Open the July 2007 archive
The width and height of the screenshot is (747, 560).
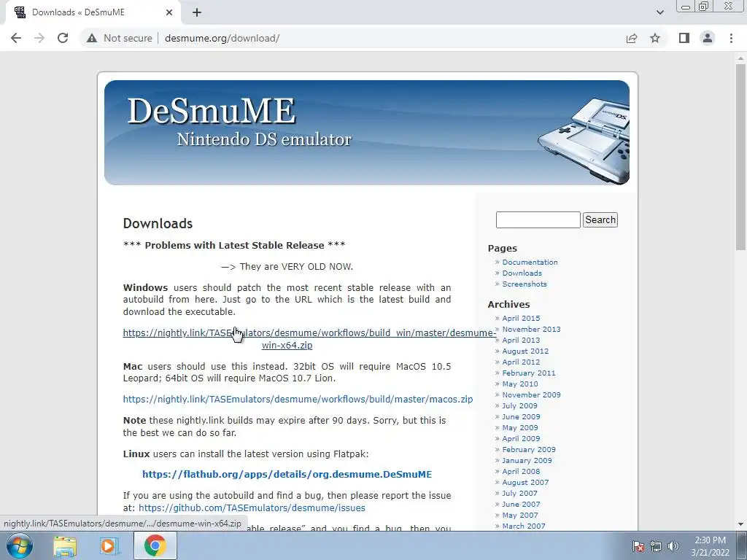coord(519,494)
